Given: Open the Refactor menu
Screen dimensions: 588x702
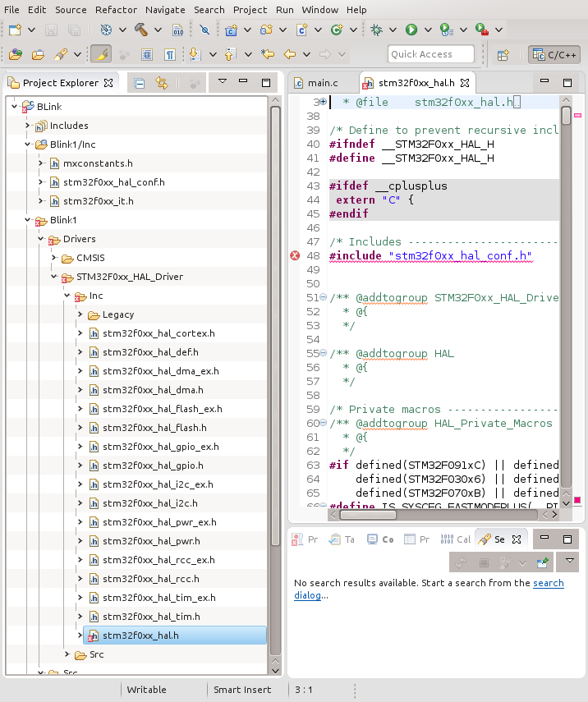Looking at the screenshot, I should tap(116, 10).
